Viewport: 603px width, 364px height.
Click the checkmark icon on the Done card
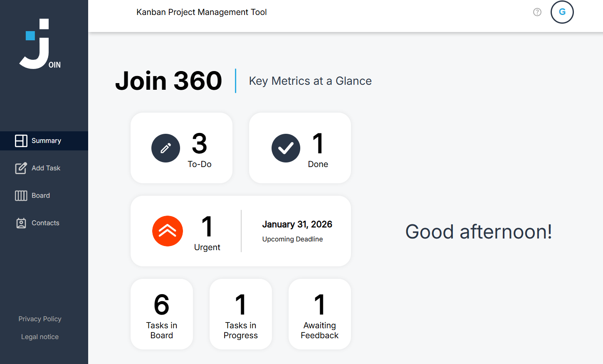[x=286, y=148]
